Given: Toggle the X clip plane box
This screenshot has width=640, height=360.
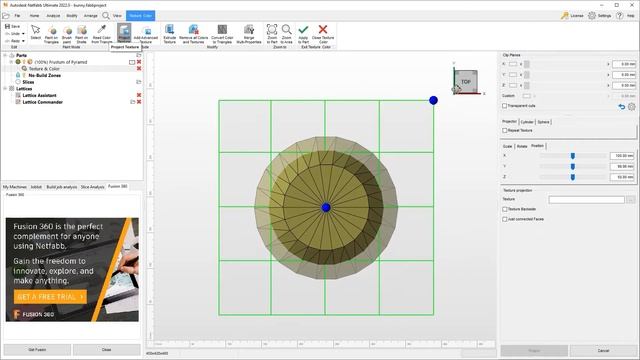Looking at the screenshot, I should (513, 64).
